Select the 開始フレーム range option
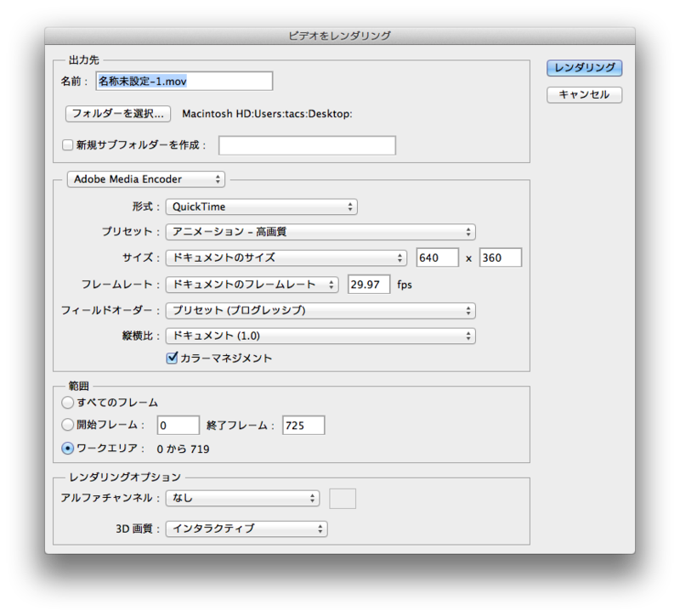Viewport: 680px width, 616px height. pos(67,424)
